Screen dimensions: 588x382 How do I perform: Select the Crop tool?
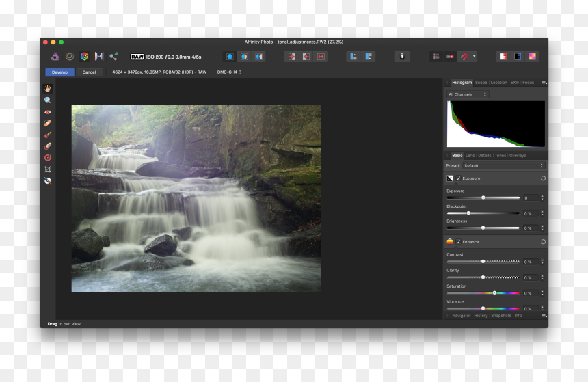tap(48, 169)
